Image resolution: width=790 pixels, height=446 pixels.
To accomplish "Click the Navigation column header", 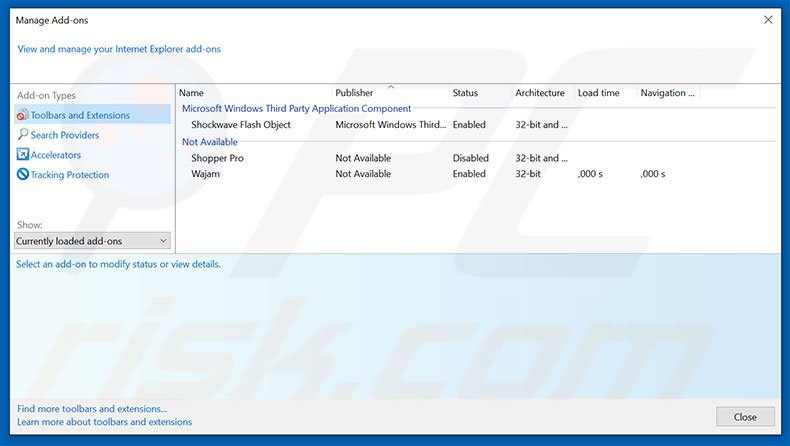I will pos(667,93).
